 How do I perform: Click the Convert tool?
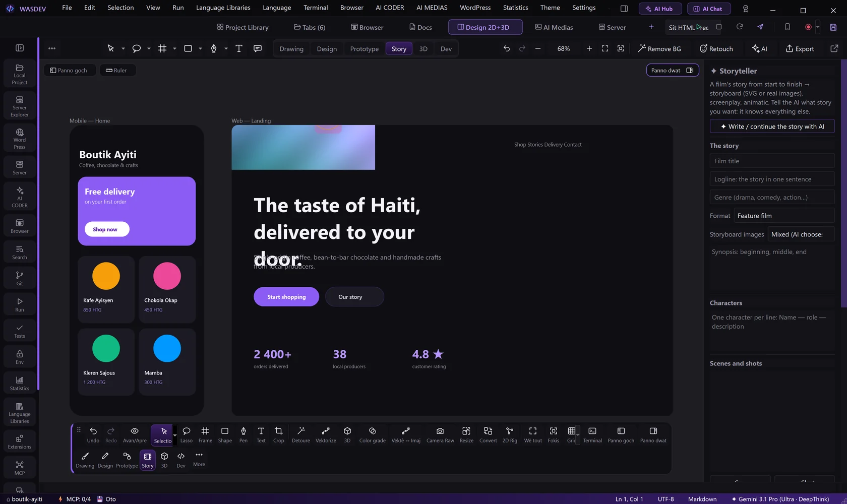pos(488,434)
